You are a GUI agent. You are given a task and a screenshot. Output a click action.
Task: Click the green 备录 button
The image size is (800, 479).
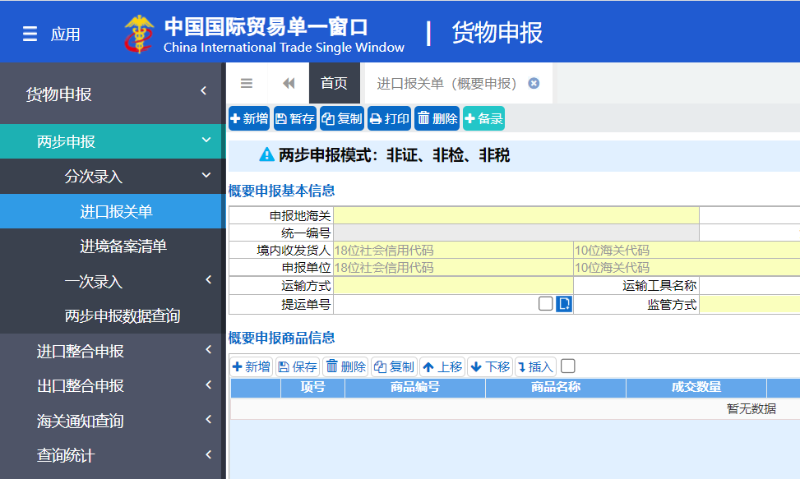[484, 119]
